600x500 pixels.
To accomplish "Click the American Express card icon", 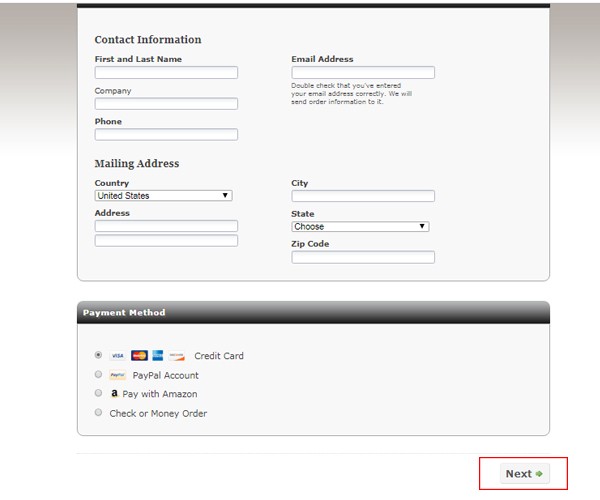I will tap(158, 356).
